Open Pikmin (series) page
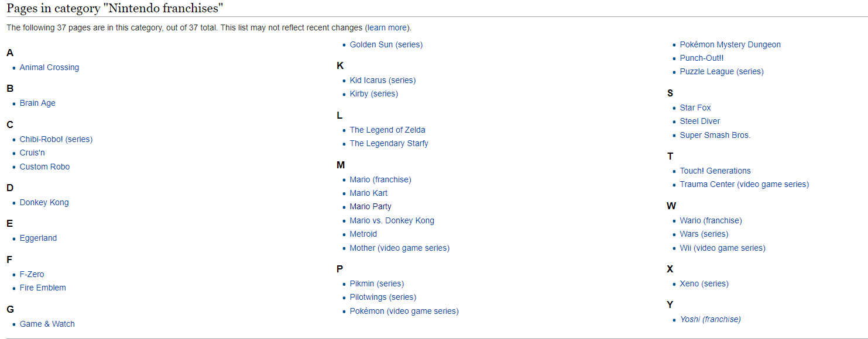This screenshot has height=339, width=868. click(x=377, y=283)
